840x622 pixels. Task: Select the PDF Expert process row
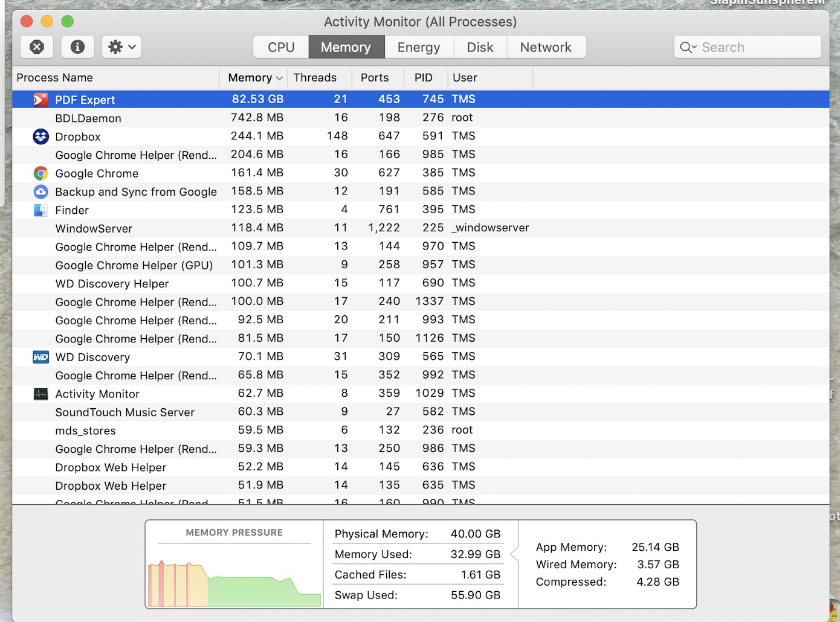(421, 100)
